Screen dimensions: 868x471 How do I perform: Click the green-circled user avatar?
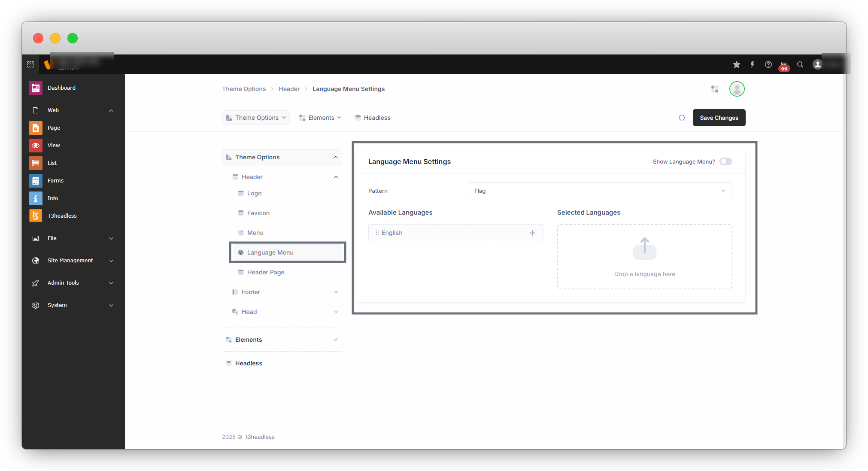[737, 89]
